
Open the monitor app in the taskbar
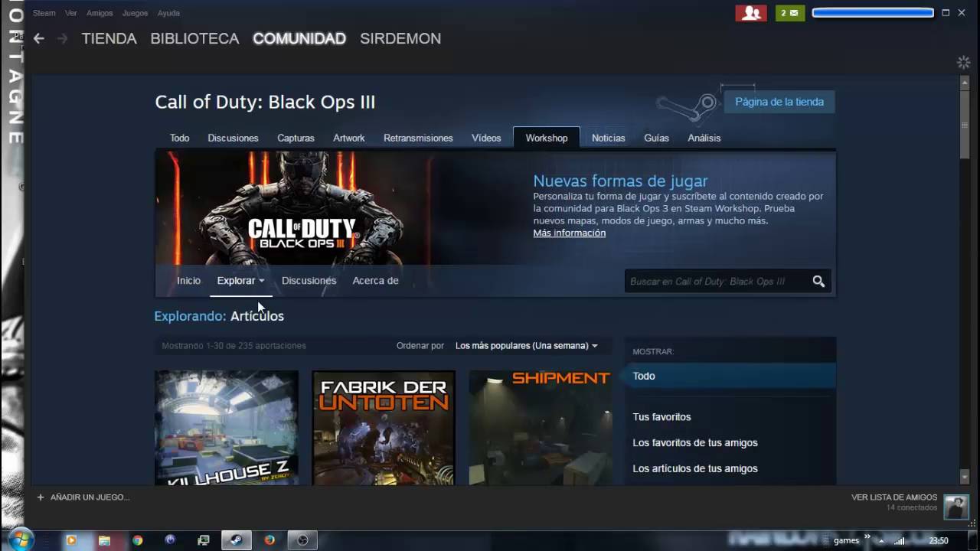click(x=204, y=540)
